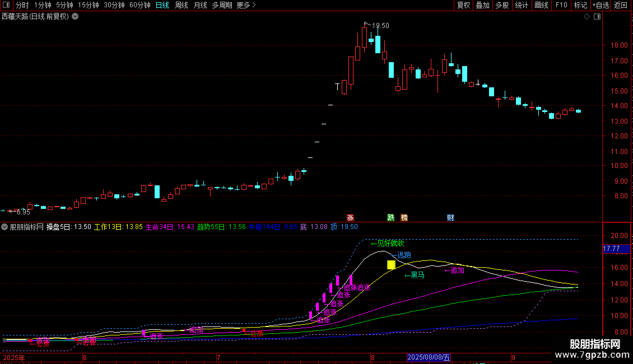Open the 股朋指标网 indicator dropdown arrow
The height and width of the screenshot is (364, 633).
coord(4,227)
